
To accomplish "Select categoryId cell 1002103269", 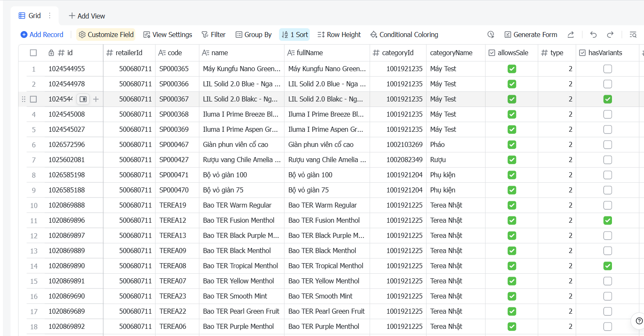I will (398, 144).
